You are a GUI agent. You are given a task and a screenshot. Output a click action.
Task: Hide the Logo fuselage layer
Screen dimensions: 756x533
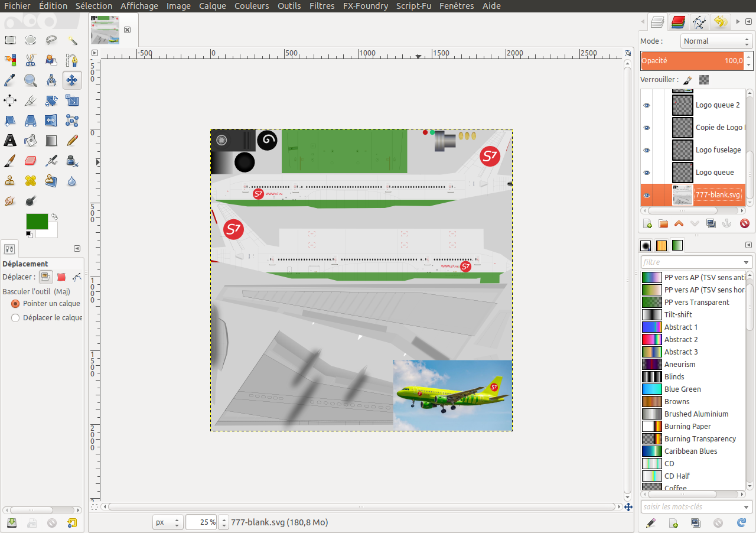pos(647,150)
